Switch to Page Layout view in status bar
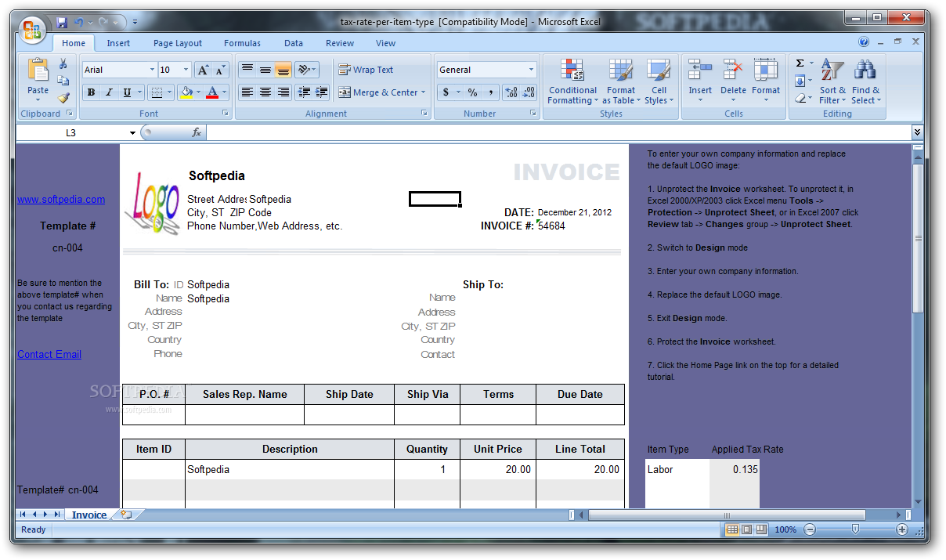Image resolution: width=946 pixels, height=560 pixels. click(746, 529)
